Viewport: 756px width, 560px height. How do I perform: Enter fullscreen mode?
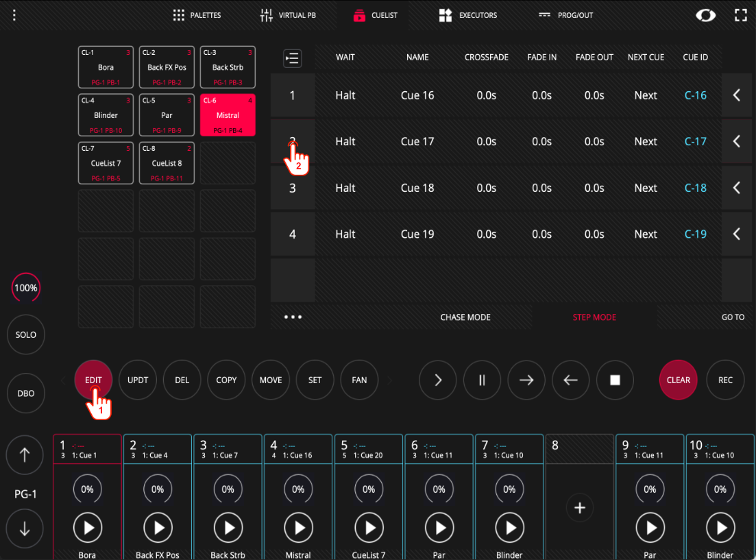(x=740, y=16)
